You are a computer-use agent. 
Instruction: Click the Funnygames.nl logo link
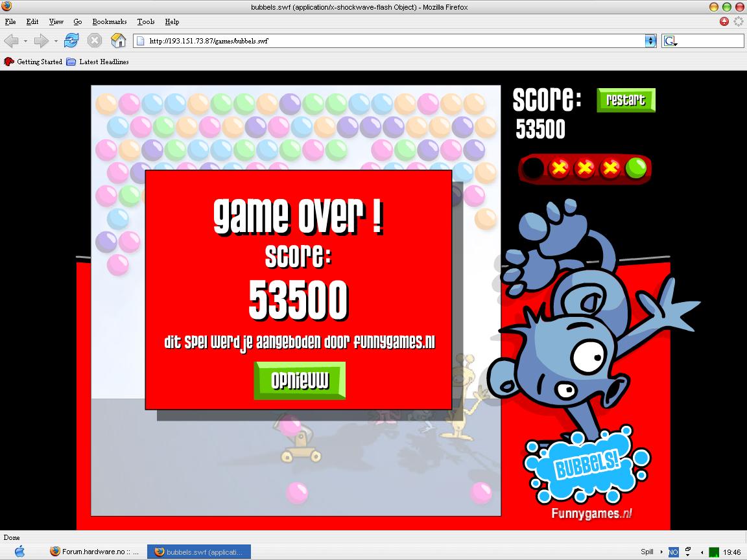click(591, 513)
